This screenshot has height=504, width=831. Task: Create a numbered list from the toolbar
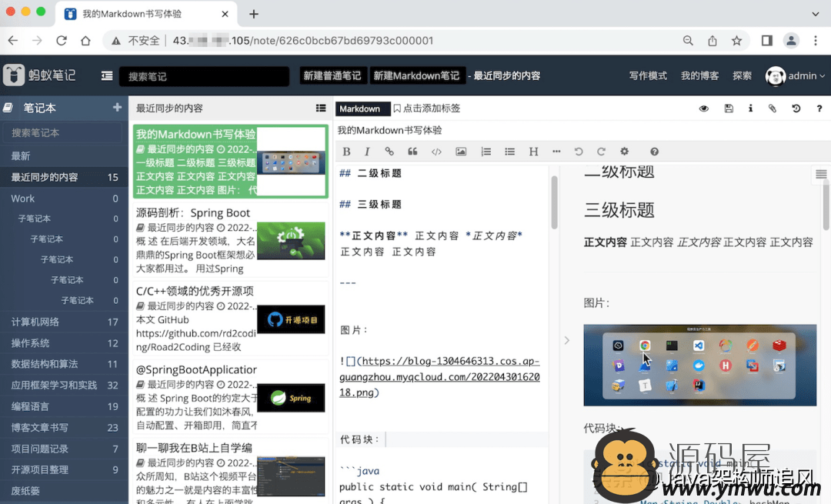486,152
